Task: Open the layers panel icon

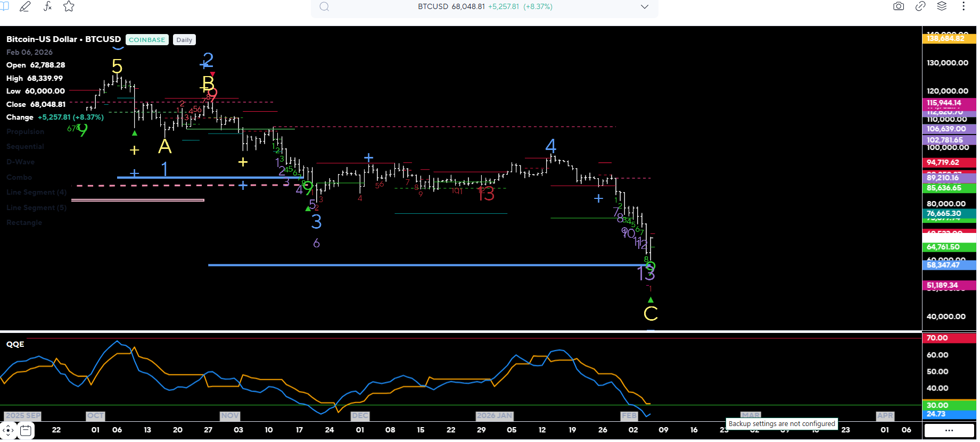Action: pos(942,6)
